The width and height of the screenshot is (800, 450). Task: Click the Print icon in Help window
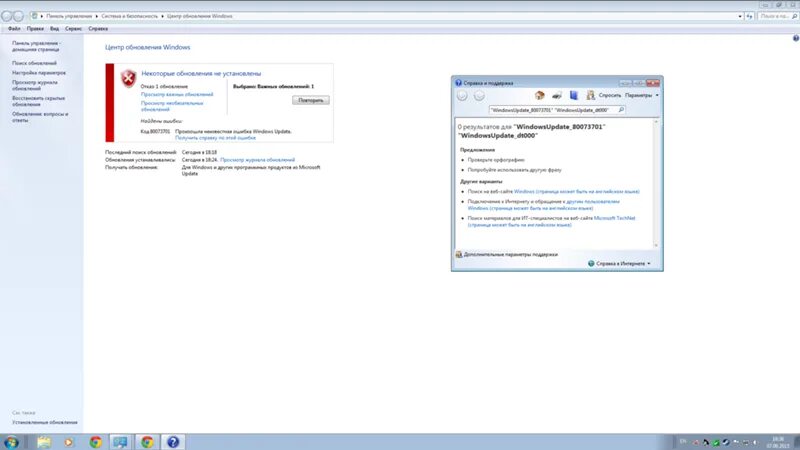[x=557, y=95]
